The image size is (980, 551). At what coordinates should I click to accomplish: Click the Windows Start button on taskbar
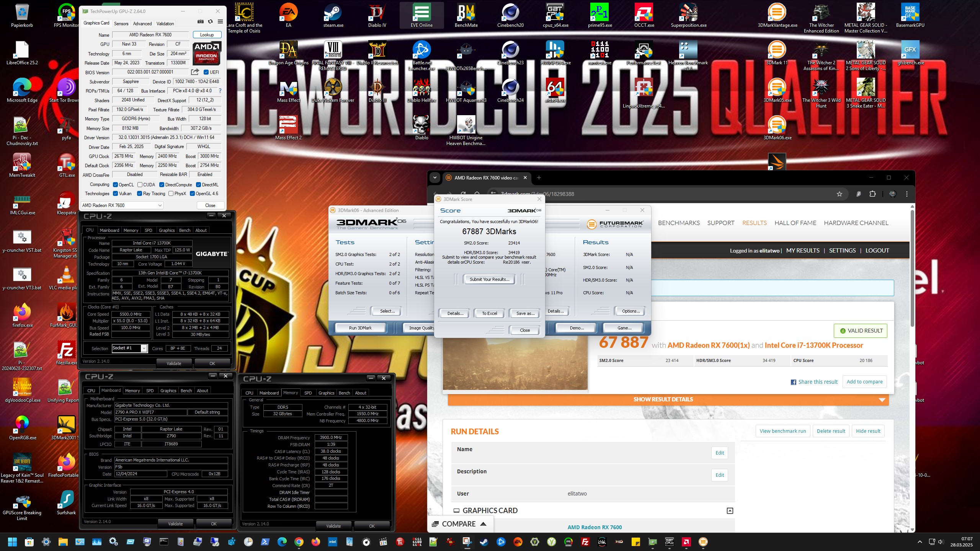pos(12,542)
